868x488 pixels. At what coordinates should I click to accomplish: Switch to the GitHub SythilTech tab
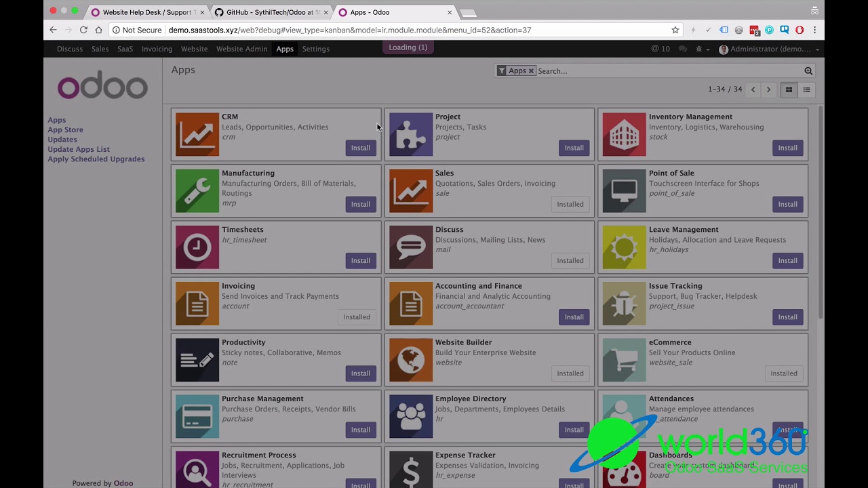(x=271, y=12)
